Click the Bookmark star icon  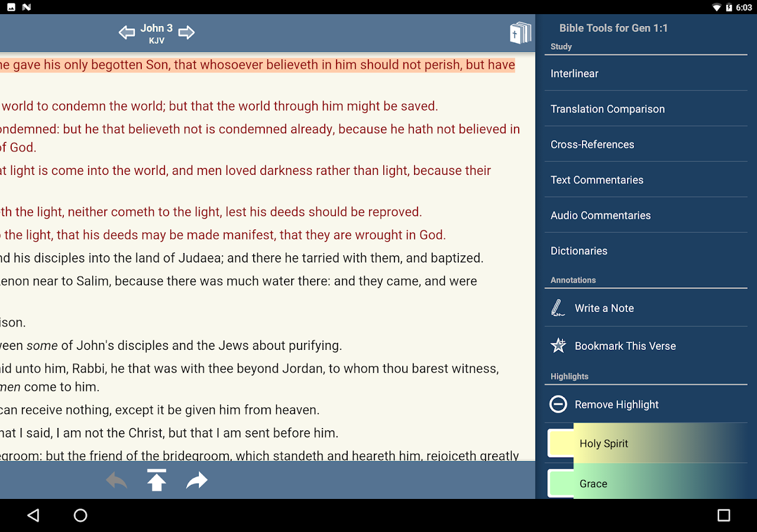click(558, 346)
